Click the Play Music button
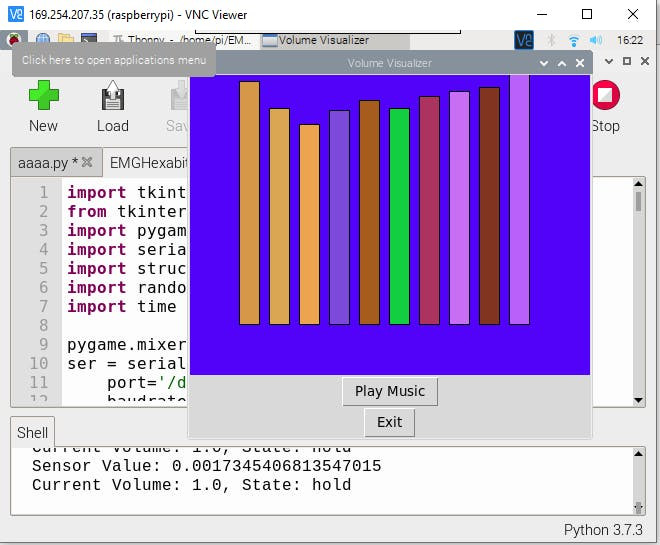The height and width of the screenshot is (545, 660). click(x=389, y=391)
